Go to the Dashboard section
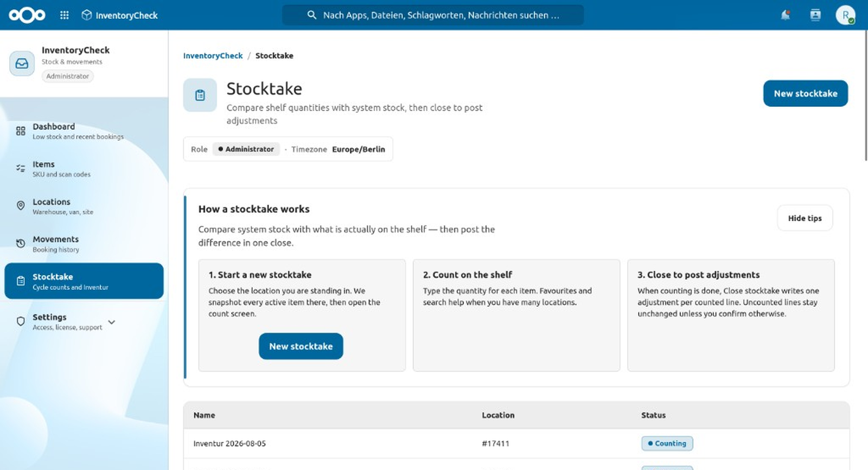868x470 pixels. [84, 131]
